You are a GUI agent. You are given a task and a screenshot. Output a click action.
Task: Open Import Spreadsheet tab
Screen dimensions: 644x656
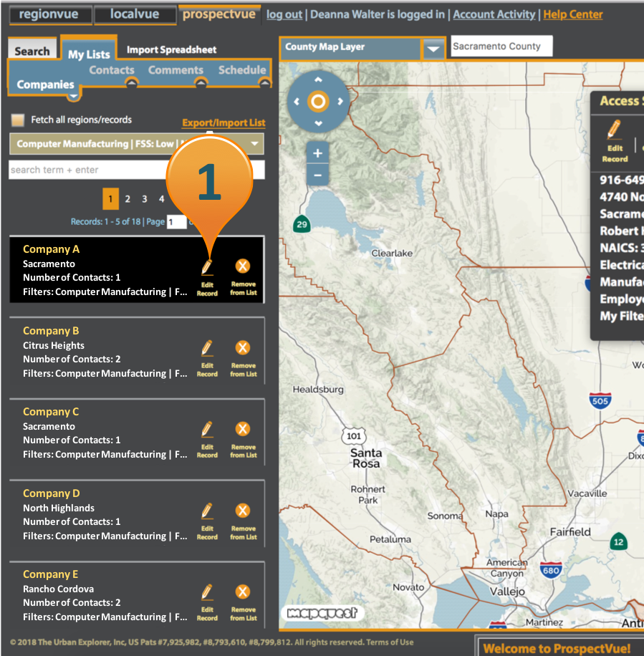point(171,50)
